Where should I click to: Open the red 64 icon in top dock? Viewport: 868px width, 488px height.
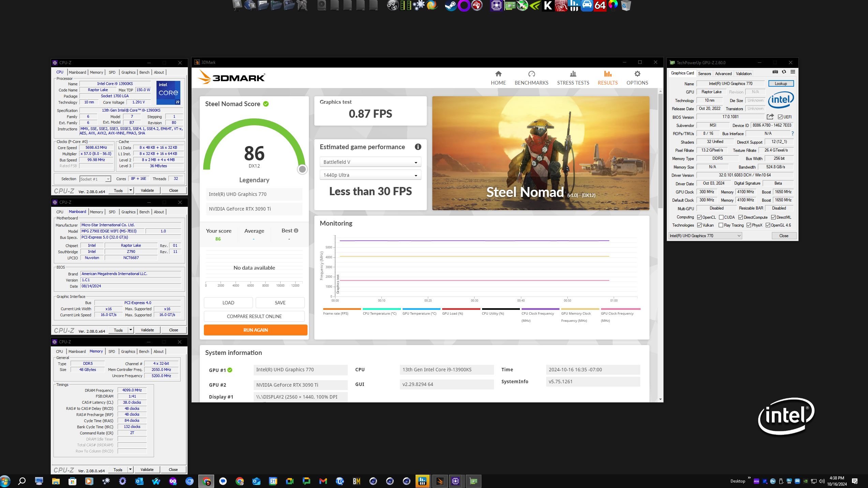pos(600,5)
